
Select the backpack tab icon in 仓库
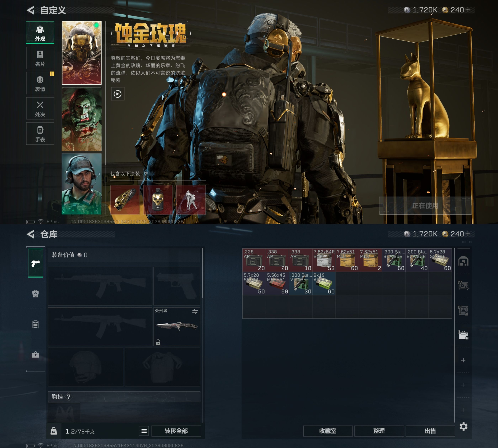[36, 294]
